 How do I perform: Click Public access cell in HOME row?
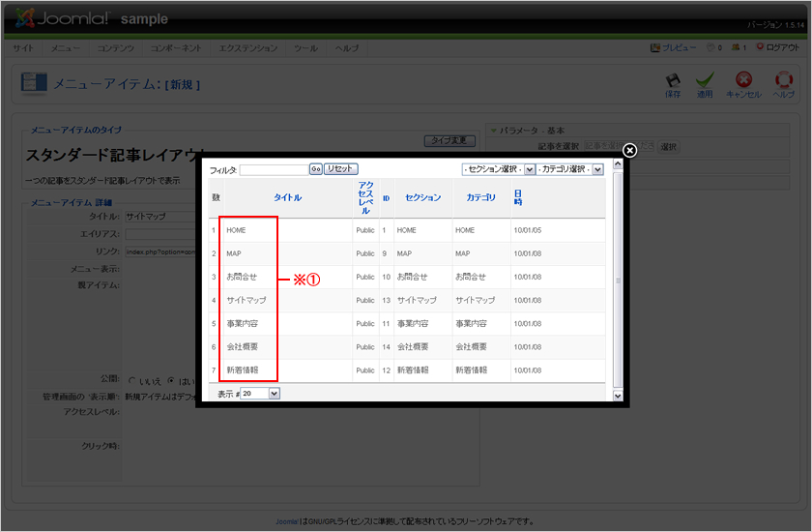[x=365, y=230]
